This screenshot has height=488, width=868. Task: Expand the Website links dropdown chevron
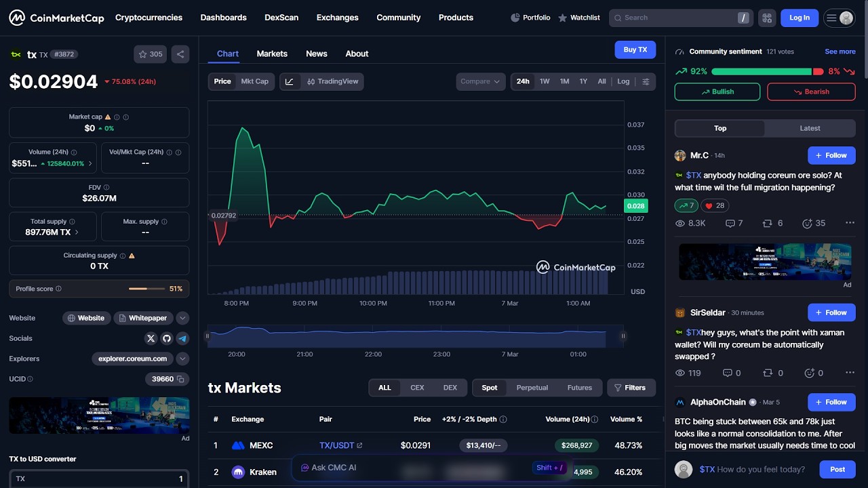pyautogui.click(x=182, y=318)
